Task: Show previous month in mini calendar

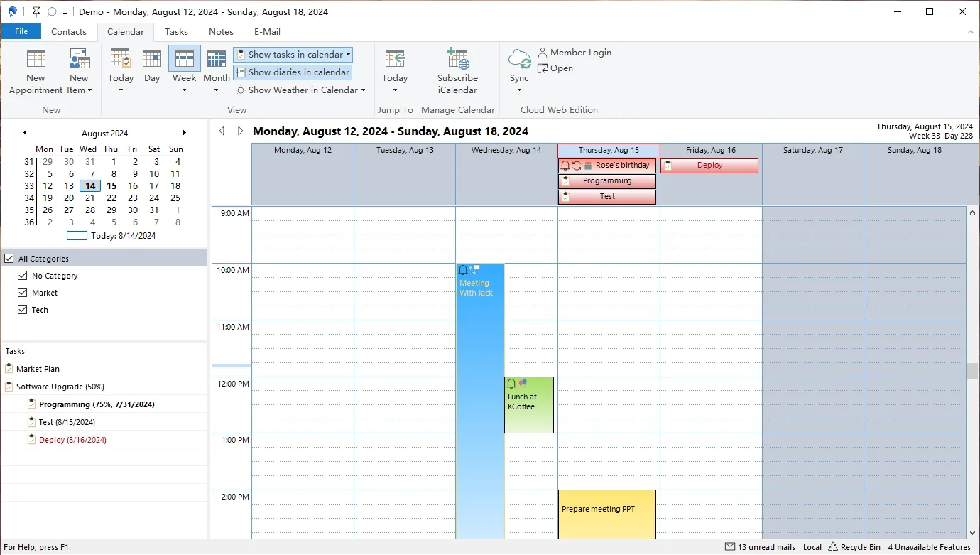Action: pos(25,133)
